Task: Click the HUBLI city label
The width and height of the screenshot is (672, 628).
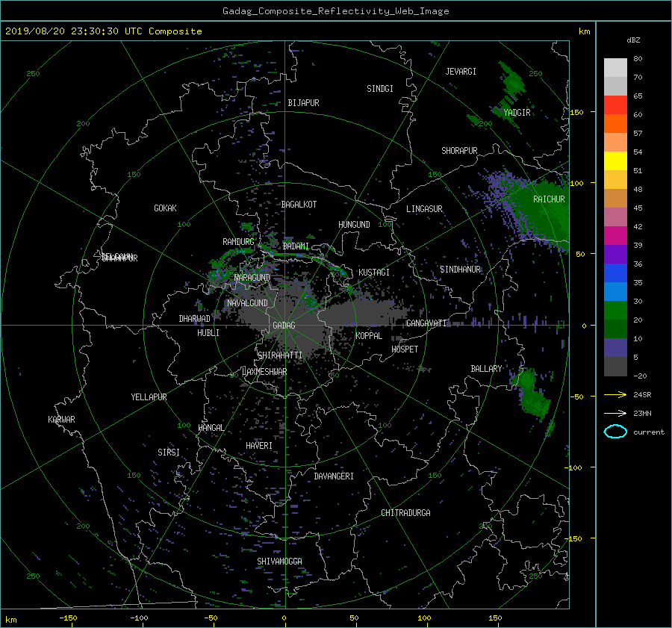Action: pos(208,332)
